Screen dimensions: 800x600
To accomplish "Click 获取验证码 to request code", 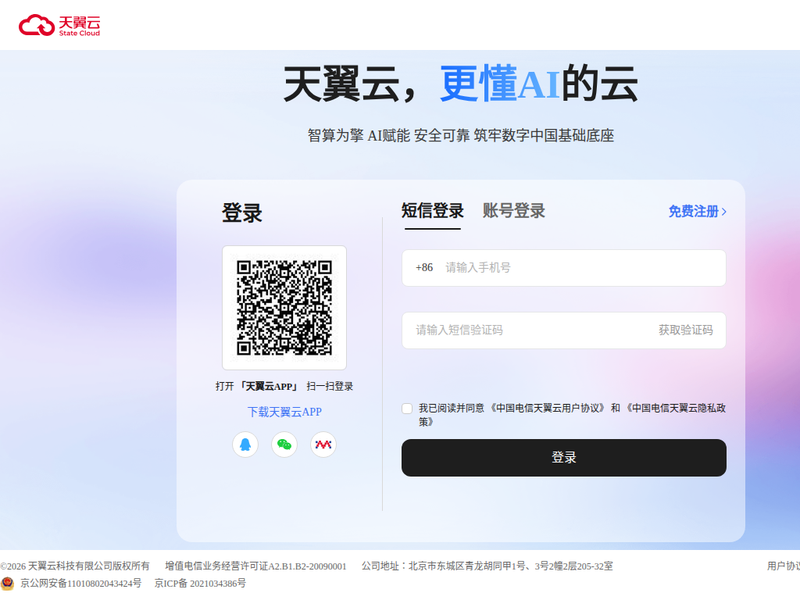I will (685, 330).
